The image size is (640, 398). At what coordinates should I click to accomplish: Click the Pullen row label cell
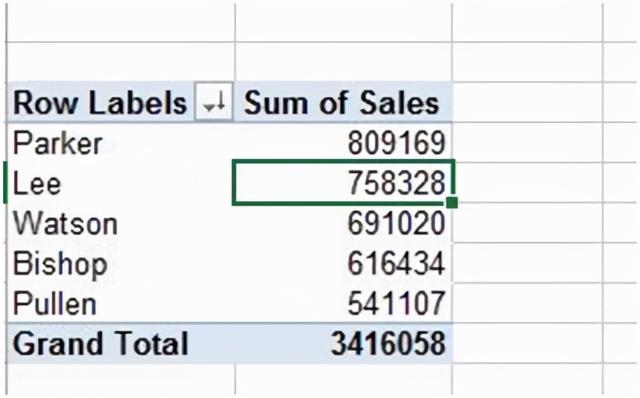click(120, 302)
